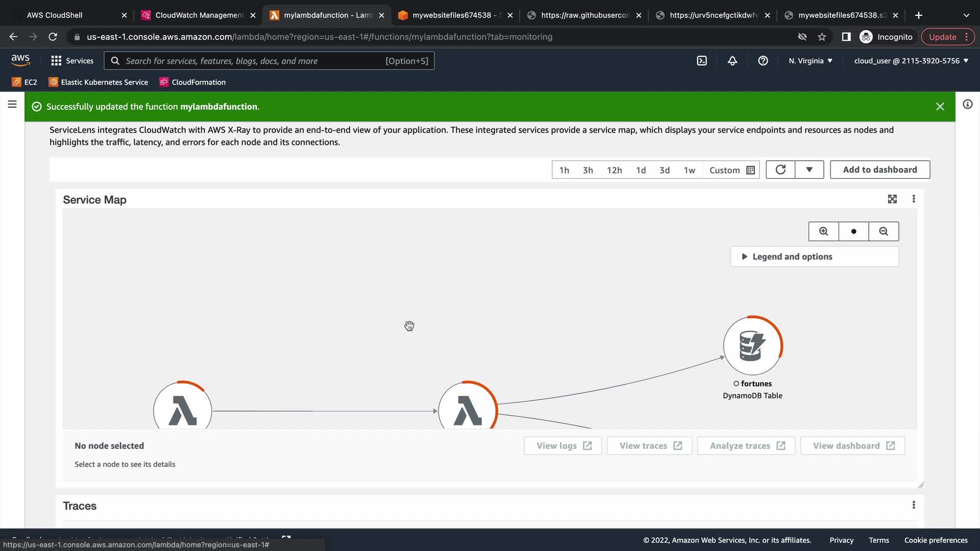Open the CloudShell icon in header
This screenshot has width=980, height=551.
pos(702,61)
